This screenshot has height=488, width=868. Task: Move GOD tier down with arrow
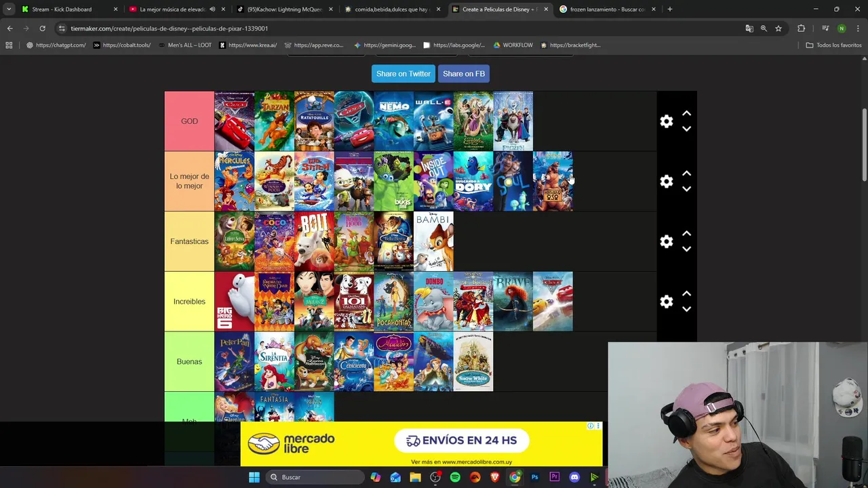686,129
